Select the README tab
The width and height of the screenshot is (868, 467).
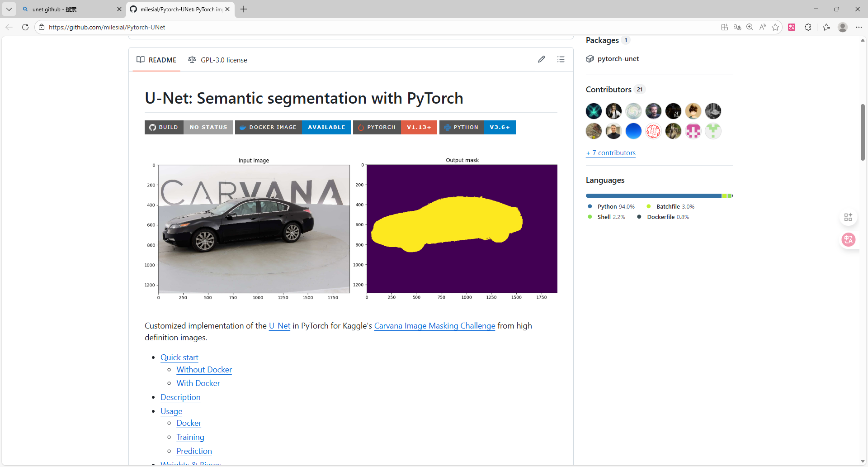[x=156, y=60]
